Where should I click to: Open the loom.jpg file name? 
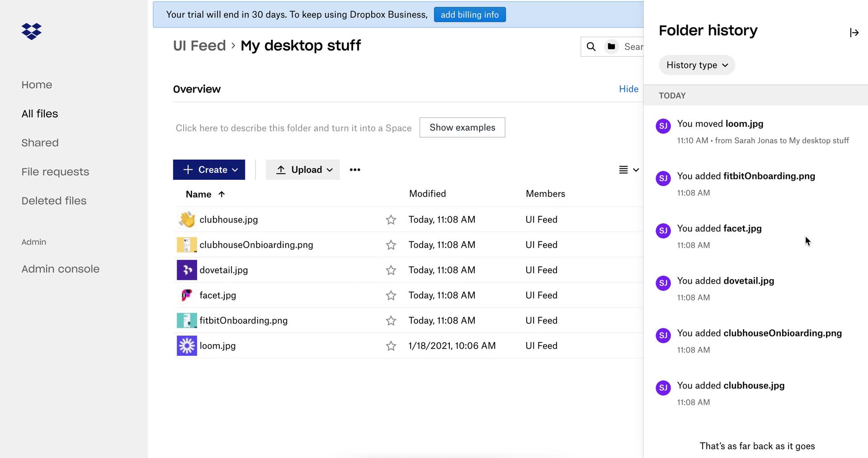[217, 346]
